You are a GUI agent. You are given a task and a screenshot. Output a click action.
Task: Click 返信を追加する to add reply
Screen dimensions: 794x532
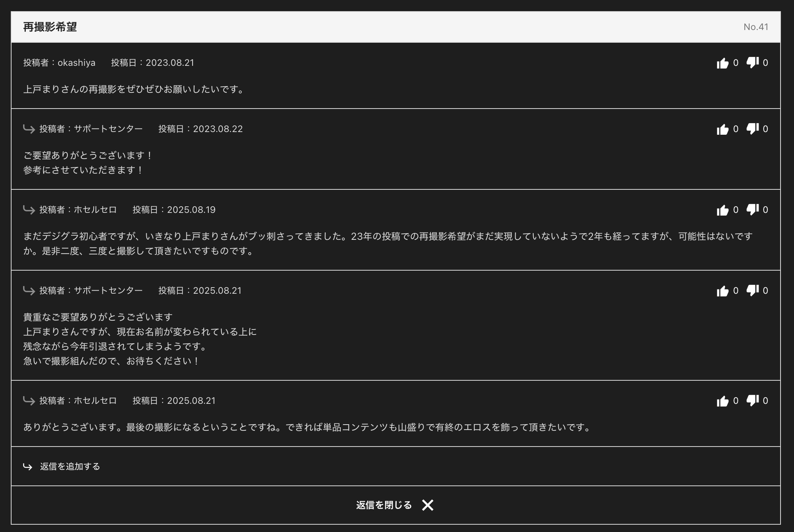70,467
